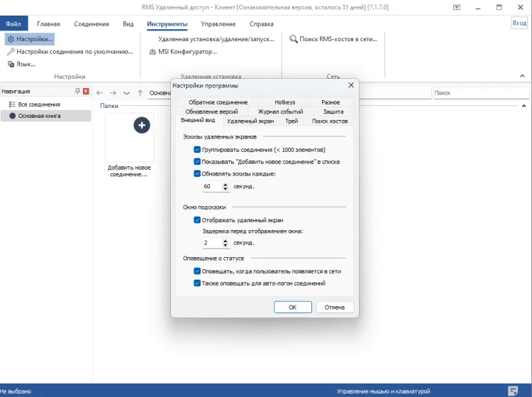Switch to the Главная ribbon tab
The image size is (532, 397).
coord(48,23)
